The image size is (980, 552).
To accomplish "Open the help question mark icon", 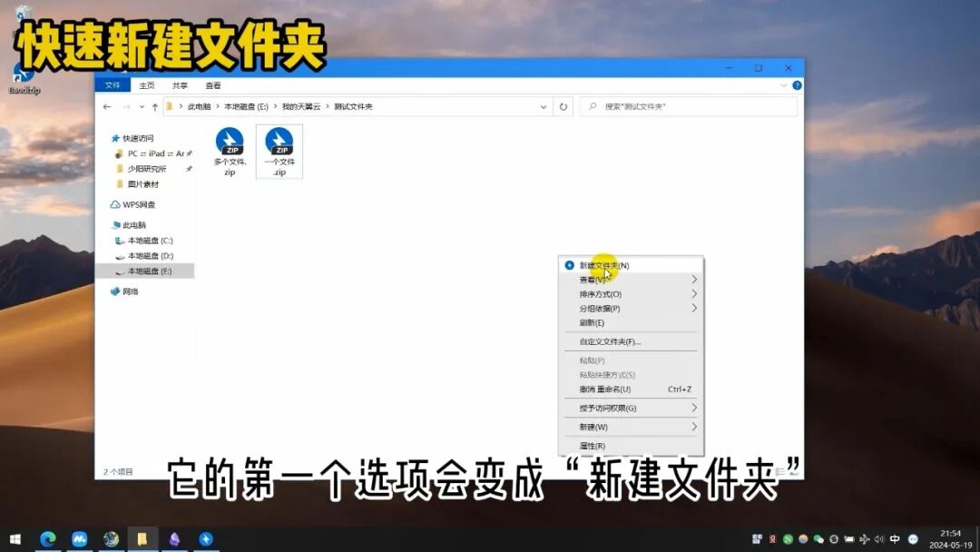I will pos(796,85).
